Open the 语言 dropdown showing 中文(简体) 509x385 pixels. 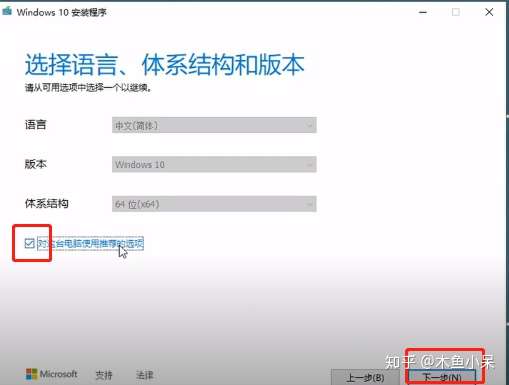214,125
